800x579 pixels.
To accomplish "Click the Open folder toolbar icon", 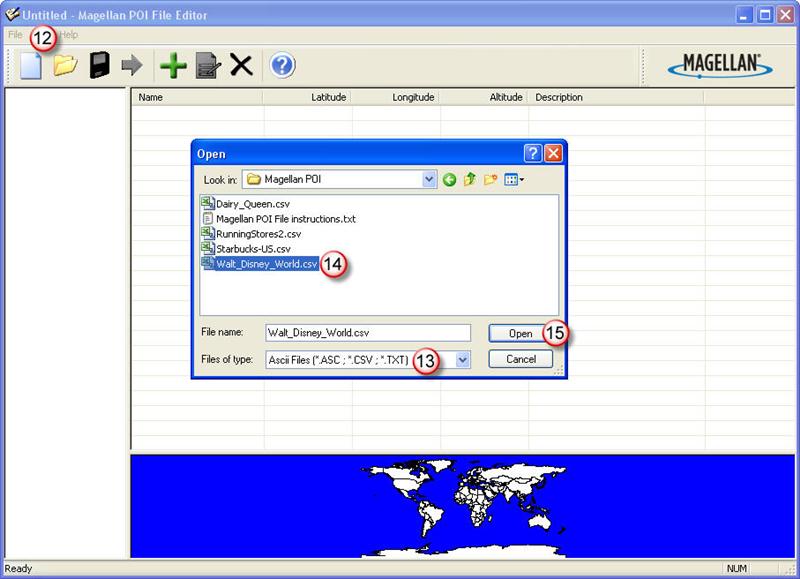I will coord(65,66).
